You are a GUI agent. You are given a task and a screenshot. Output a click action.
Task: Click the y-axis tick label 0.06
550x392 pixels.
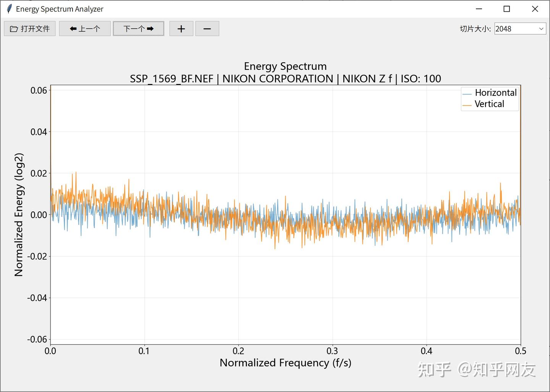tap(39, 91)
